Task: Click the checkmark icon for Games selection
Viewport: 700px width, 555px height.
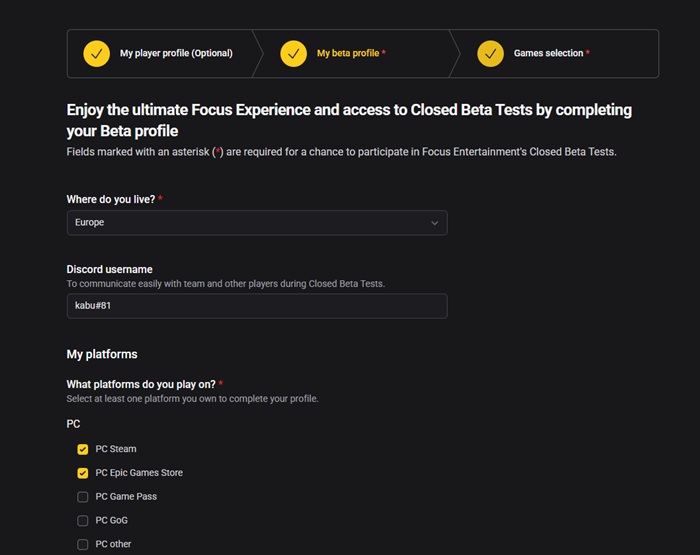Action: click(x=491, y=53)
